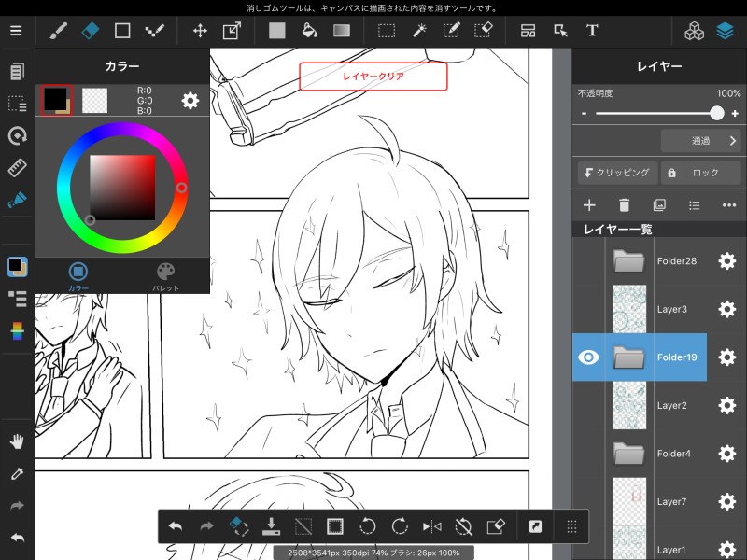Click the layer multi-select list icon
This screenshot has height=560, width=747.
click(694, 205)
